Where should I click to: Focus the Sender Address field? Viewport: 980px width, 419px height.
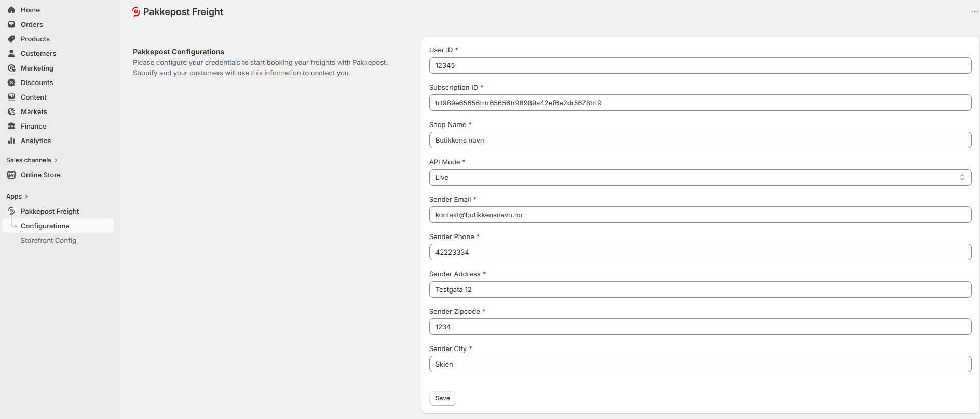coord(700,289)
